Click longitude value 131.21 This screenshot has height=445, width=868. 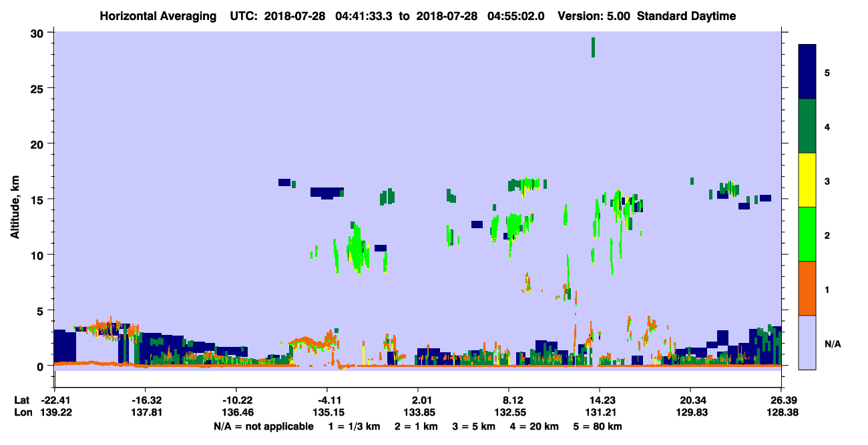click(600, 412)
